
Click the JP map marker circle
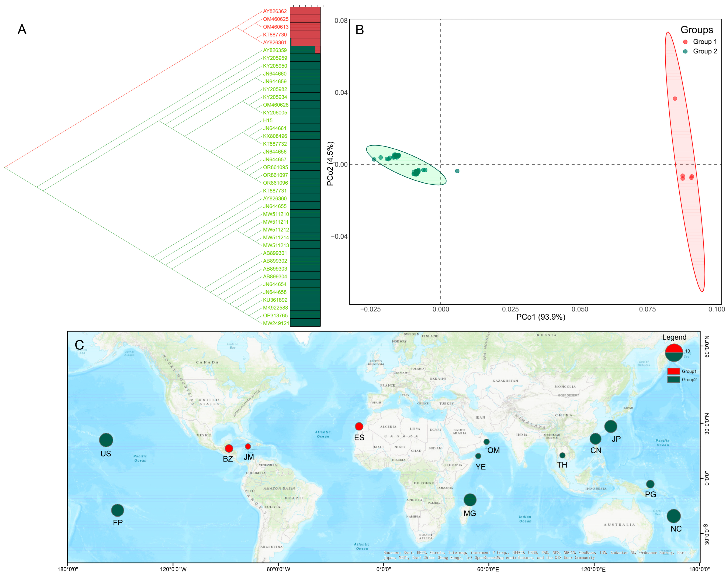[x=610, y=426]
